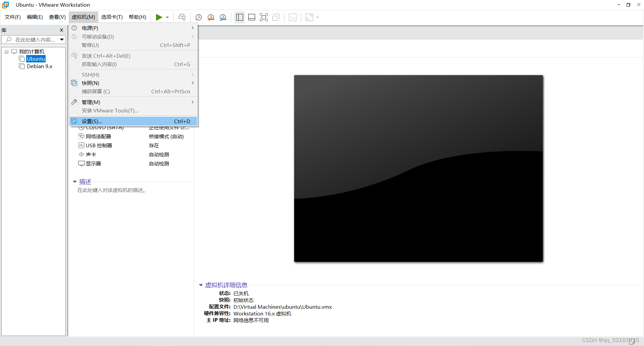644x346 pixels.
Task: Open the power options dropdown arrow
Action: 167,17
